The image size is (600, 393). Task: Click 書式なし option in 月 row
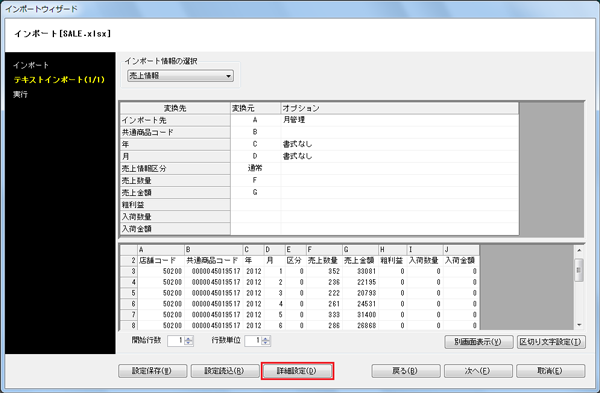399,156
